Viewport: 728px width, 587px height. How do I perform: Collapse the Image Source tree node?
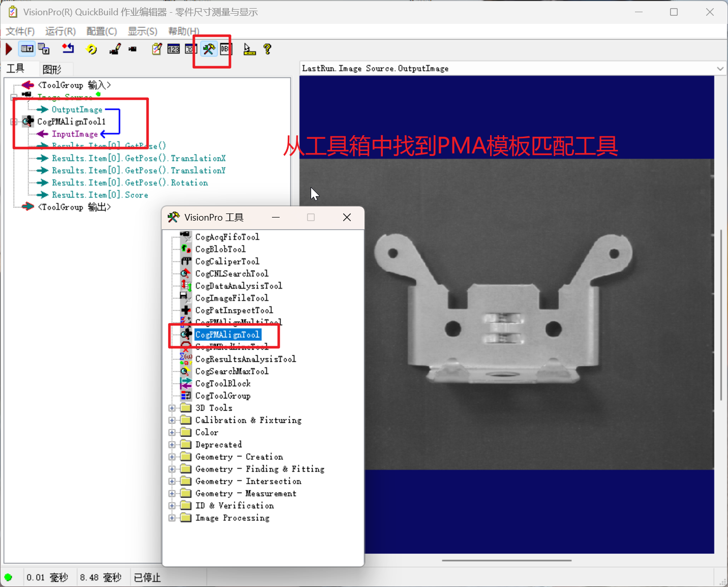click(14, 97)
